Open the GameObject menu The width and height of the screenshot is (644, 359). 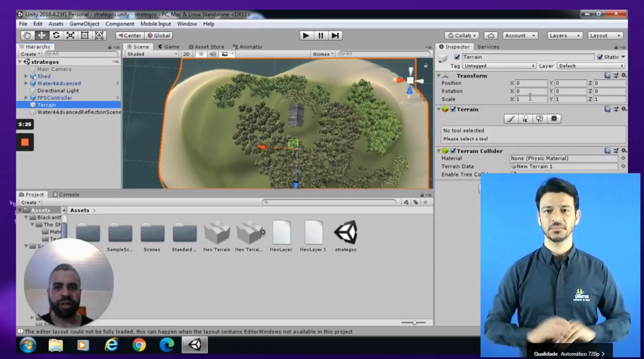(84, 24)
